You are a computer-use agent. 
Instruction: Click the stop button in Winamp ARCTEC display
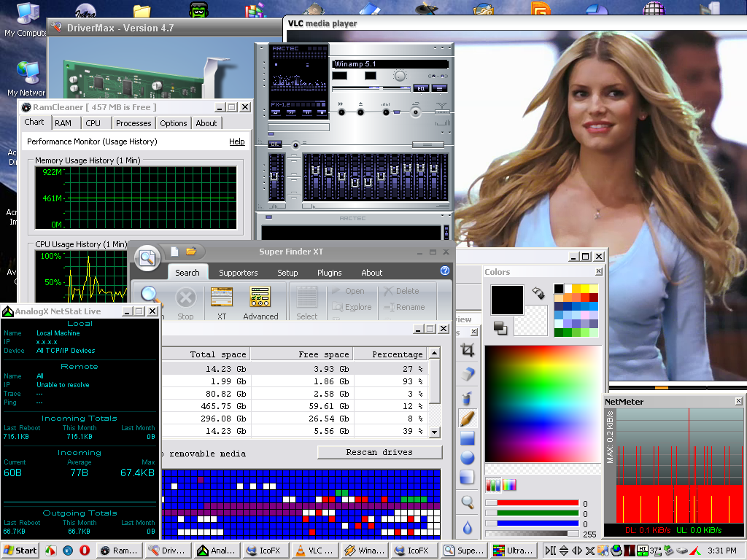pyautogui.click(x=322, y=113)
